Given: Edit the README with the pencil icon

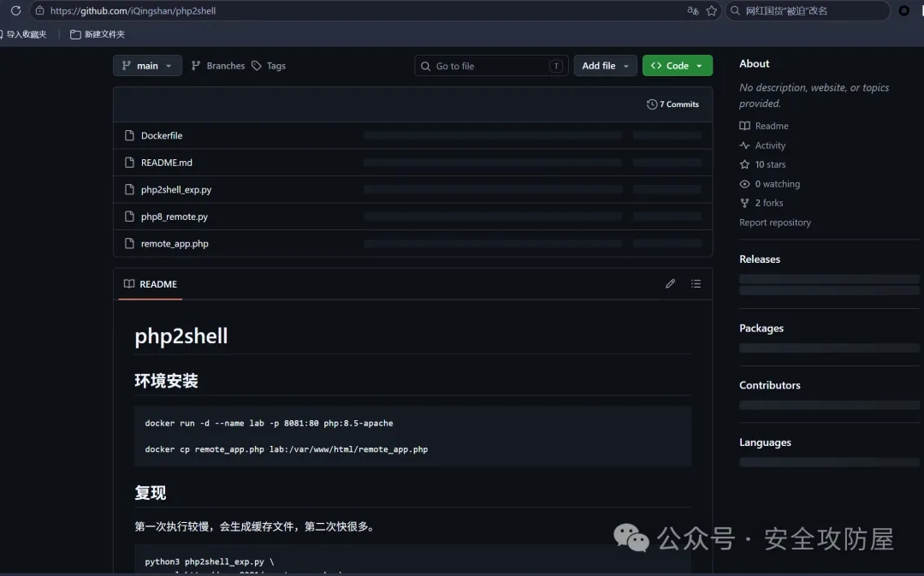Looking at the screenshot, I should pos(670,284).
